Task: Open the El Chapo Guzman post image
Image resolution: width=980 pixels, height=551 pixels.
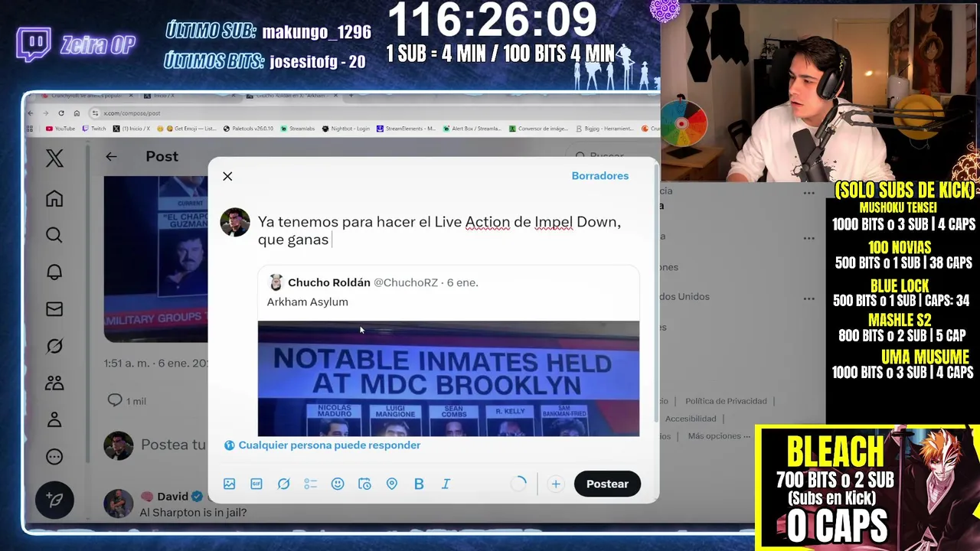Action: (156, 259)
